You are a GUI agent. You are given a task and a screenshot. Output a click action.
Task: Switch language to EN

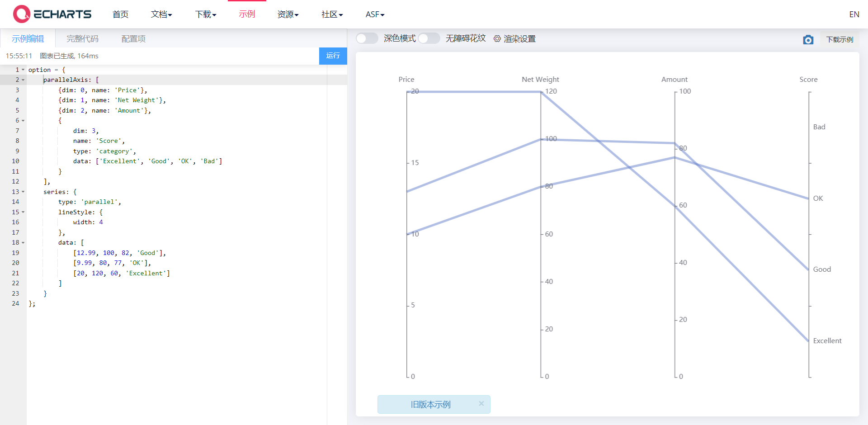(x=854, y=14)
